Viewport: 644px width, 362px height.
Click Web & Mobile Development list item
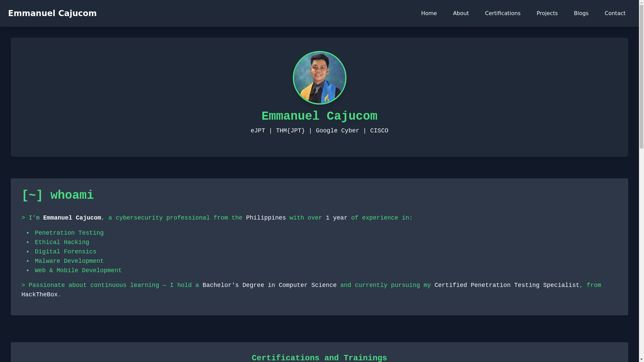78,270
